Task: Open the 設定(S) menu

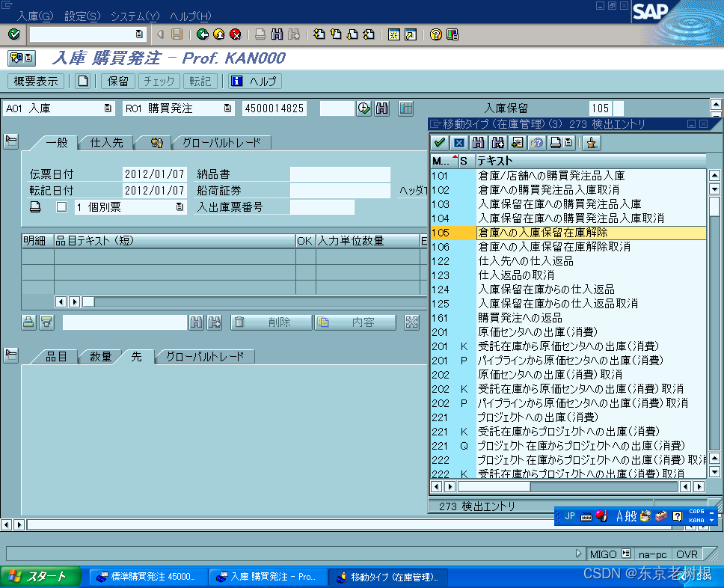Action: point(82,16)
